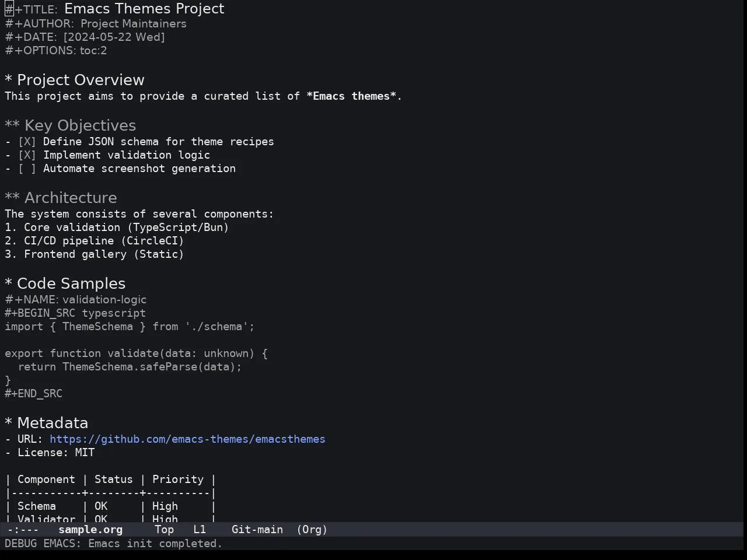Collapse the 'Metadata' heading
Screen dimensions: 747x560
[x=47, y=423]
